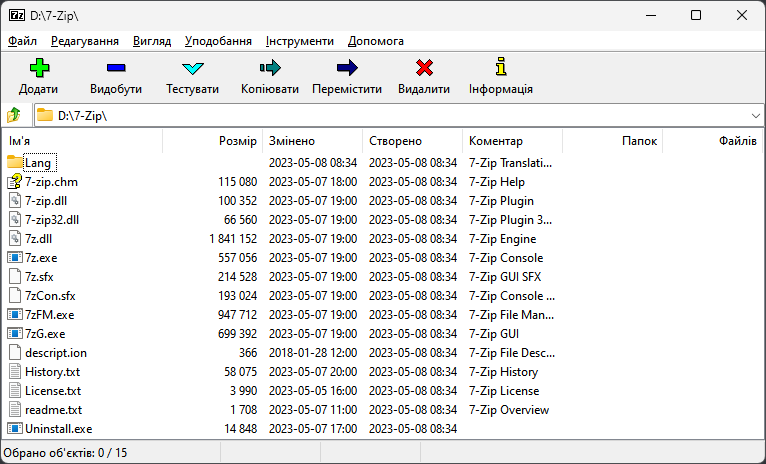Maximize the 7-Zip window
Image resolution: width=766 pixels, height=464 pixels.
pyautogui.click(x=696, y=15)
